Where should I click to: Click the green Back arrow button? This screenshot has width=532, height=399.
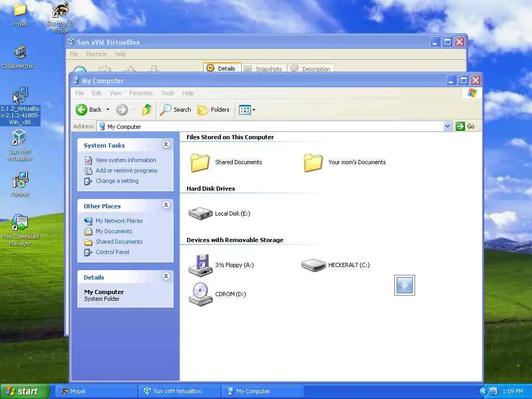(x=82, y=110)
